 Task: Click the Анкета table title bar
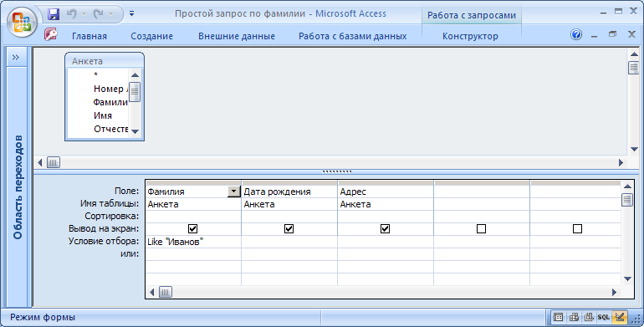tap(105, 61)
